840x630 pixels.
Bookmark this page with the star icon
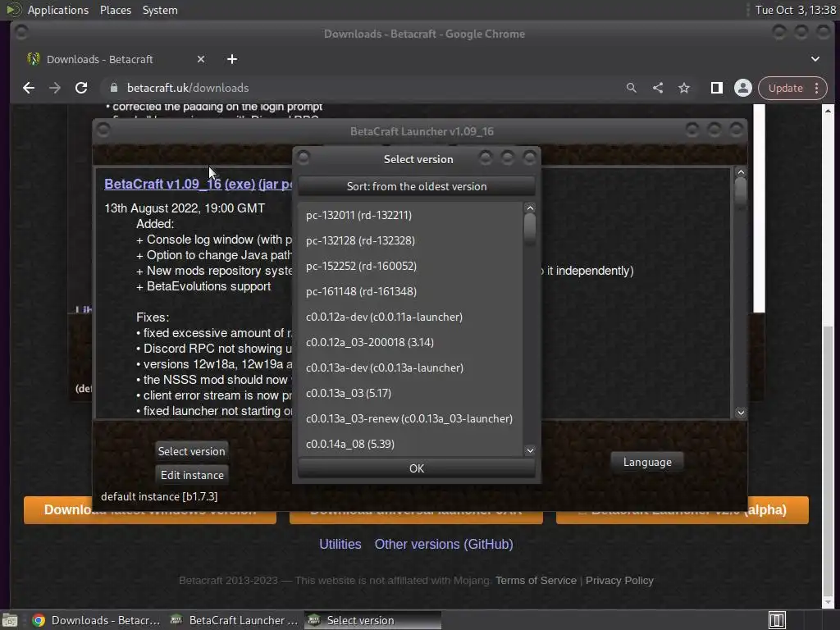click(x=684, y=88)
